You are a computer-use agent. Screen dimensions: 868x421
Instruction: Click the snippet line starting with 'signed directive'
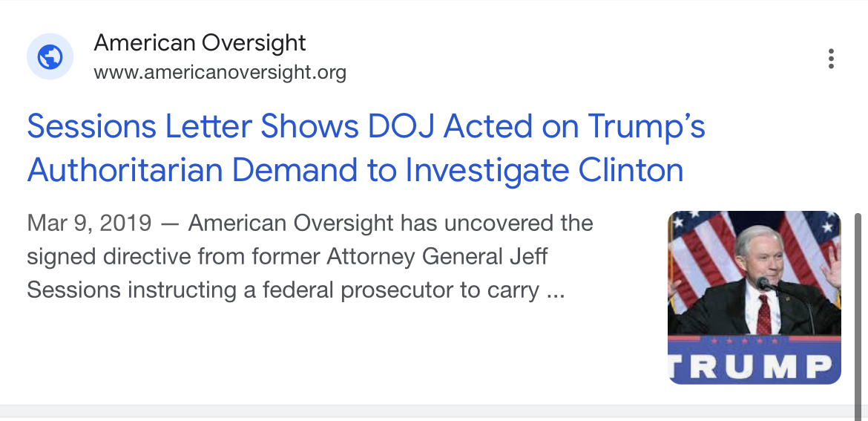(x=287, y=256)
